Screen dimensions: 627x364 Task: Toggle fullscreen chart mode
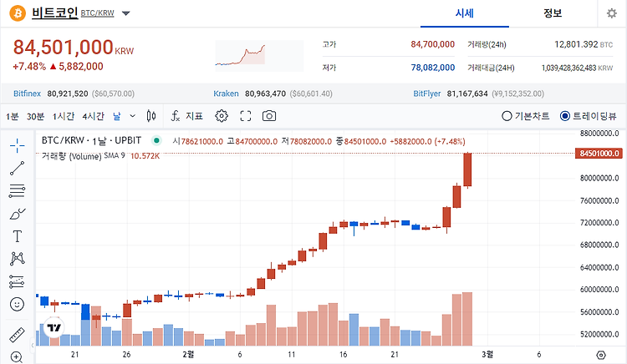click(x=246, y=116)
